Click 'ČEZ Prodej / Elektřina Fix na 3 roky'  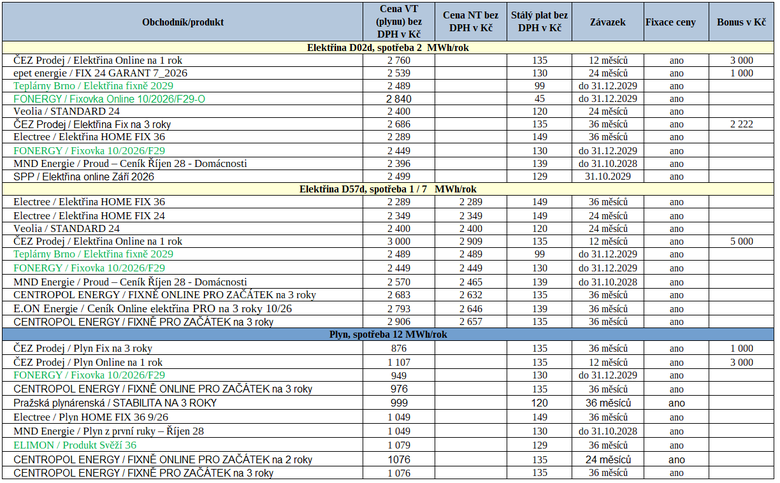tap(92, 124)
